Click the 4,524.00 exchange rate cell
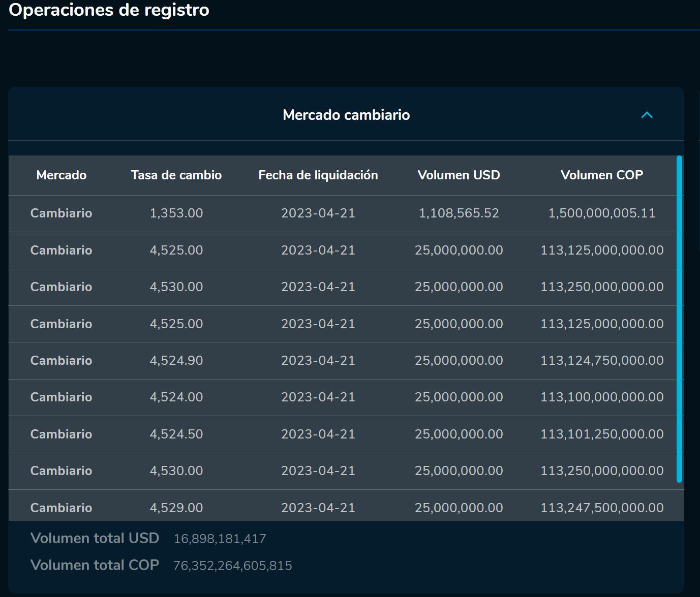Screen dimensions: 700x597 176,397
